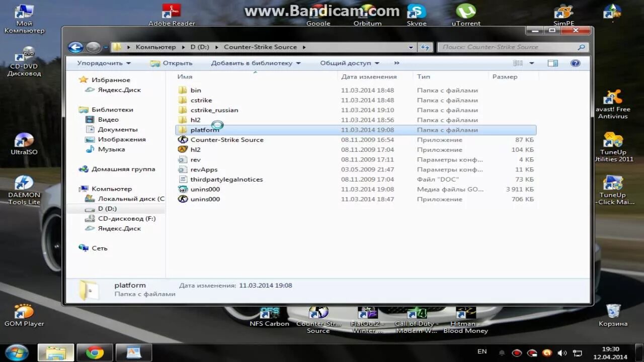Open the view options icon

[x=518, y=63]
